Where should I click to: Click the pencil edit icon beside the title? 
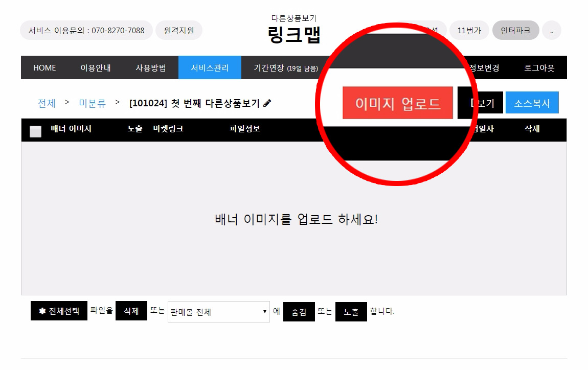pyautogui.click(x=267, y=103)
